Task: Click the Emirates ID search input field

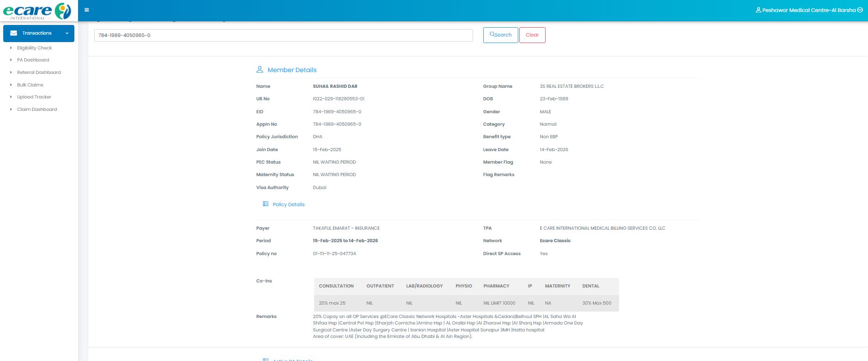Action: pos(283,35)
